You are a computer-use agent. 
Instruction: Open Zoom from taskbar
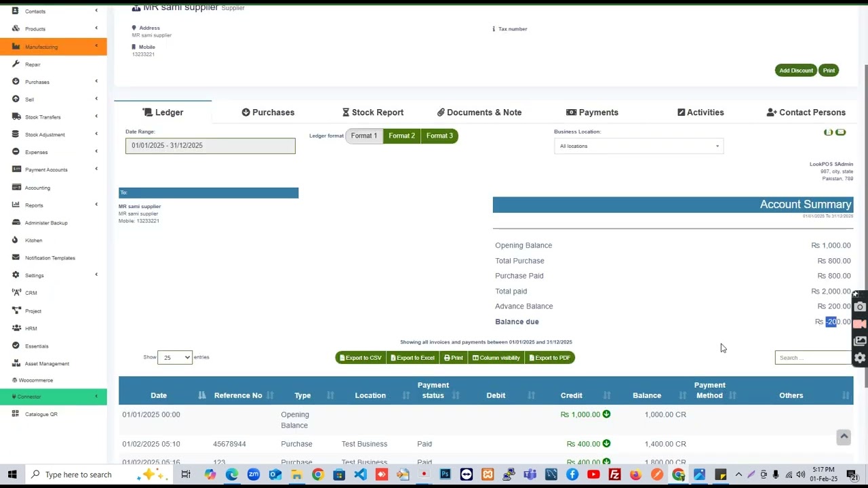point(253,474)
